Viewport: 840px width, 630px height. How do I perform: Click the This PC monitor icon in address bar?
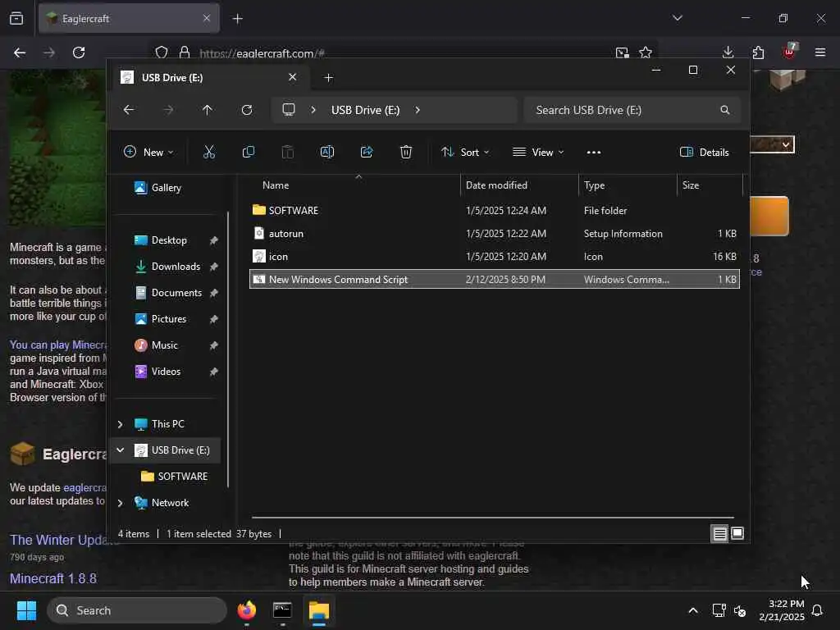(x=289, y=110)
